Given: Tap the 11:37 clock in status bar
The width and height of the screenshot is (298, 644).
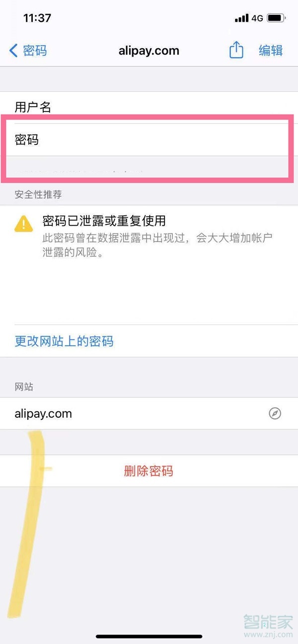Looking at the screenshot, I should pyautogui.click(x=37, y=18).
